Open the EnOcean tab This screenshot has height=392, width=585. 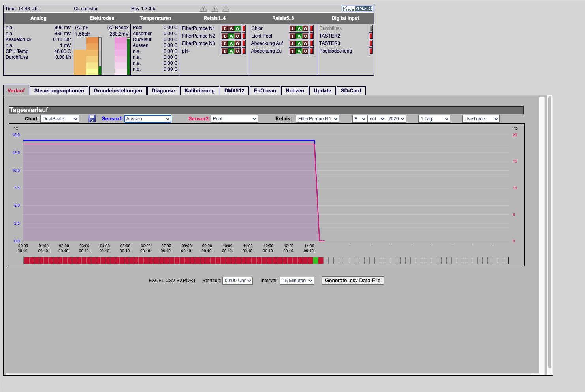click(265, 90)
